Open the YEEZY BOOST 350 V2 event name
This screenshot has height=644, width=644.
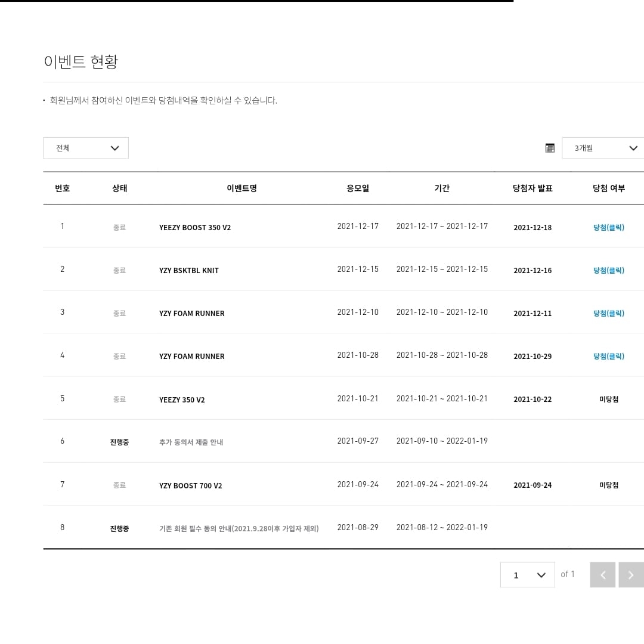point(195,228)
